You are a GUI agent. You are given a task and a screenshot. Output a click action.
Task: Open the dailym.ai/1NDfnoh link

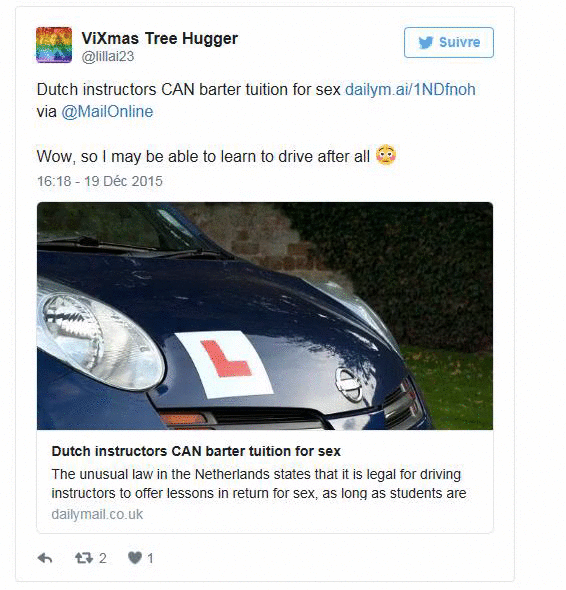pos(410,90)
